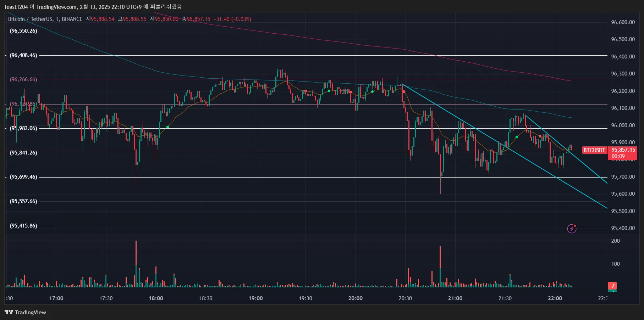Select the current price label 95,857.15
Image resolution: width=644 pixels, height=320 pixels.
coord(623,150)
